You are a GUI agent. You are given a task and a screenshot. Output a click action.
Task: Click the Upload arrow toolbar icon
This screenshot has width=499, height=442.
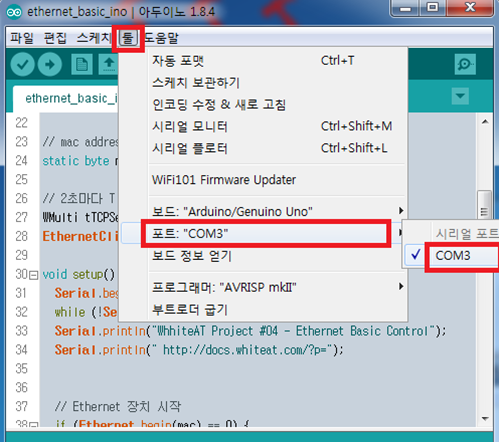[50, 64]
